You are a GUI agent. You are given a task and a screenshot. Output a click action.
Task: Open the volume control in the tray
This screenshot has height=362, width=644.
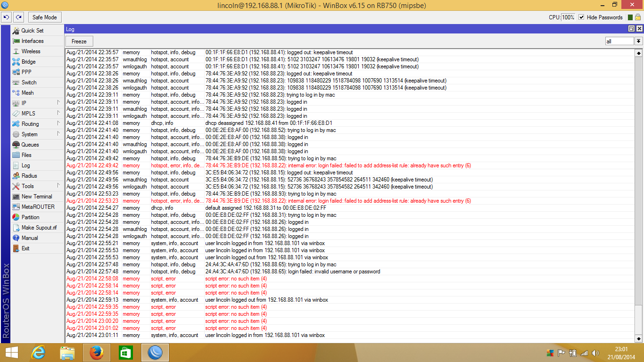595,353
